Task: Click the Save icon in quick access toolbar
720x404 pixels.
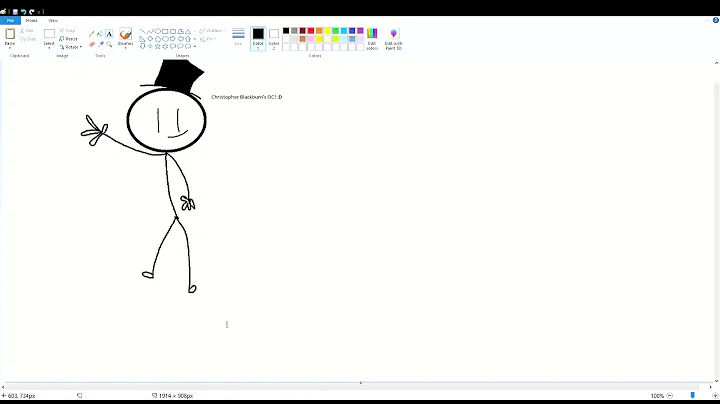Action: pos(15,11)
